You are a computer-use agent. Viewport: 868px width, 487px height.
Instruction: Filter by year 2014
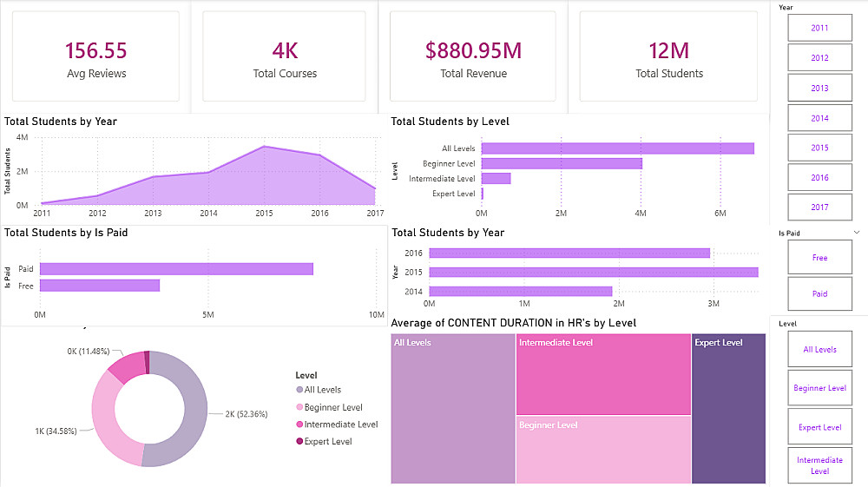(x=820, y=118)
